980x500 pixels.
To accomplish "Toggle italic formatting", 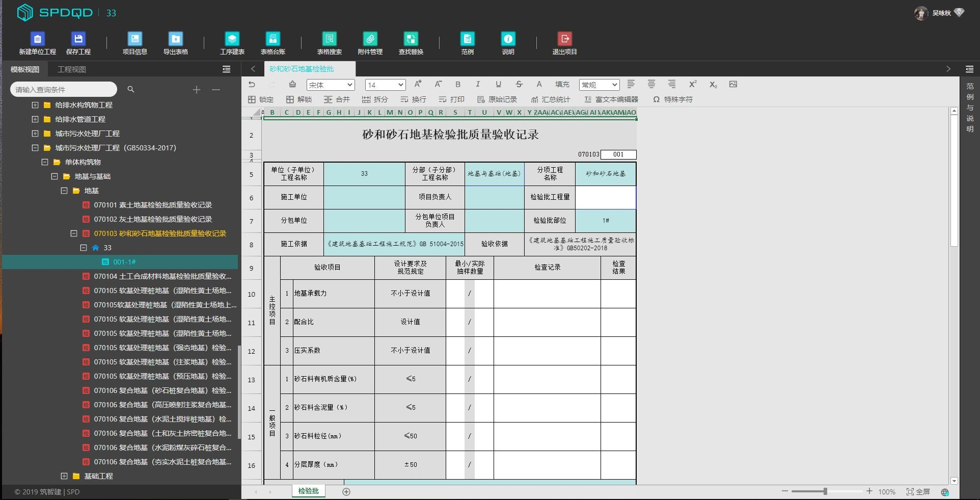I will [478, 84].
